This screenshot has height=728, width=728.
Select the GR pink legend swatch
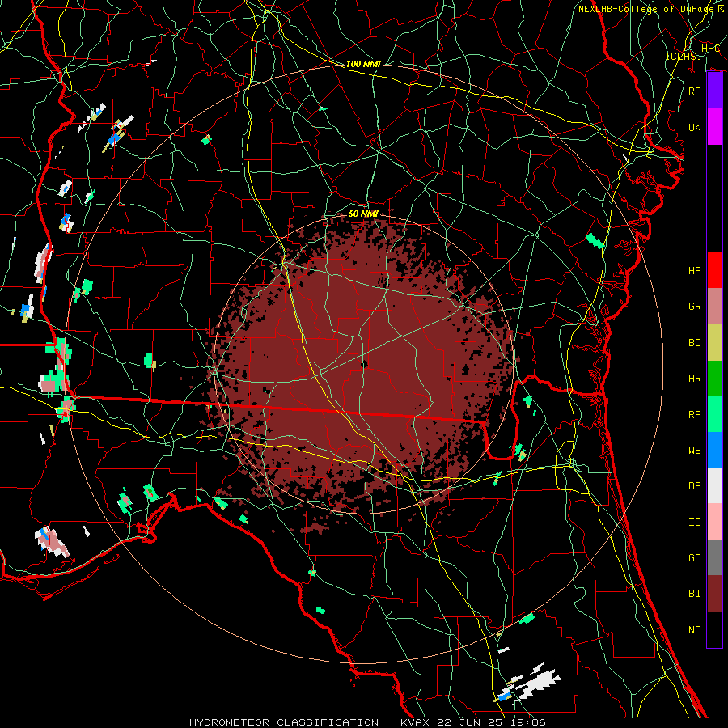point(714,307)
